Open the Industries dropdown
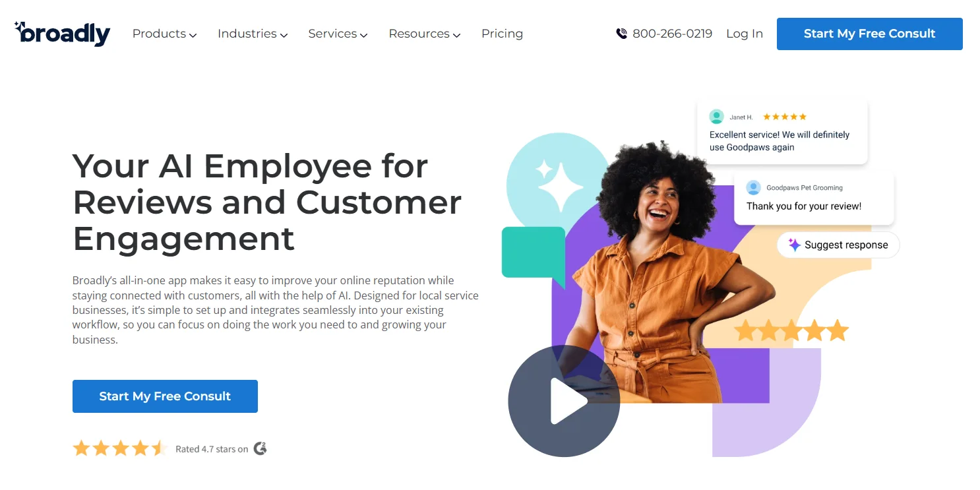The width and height of the screenshot is (980, 490). (253, 34)
